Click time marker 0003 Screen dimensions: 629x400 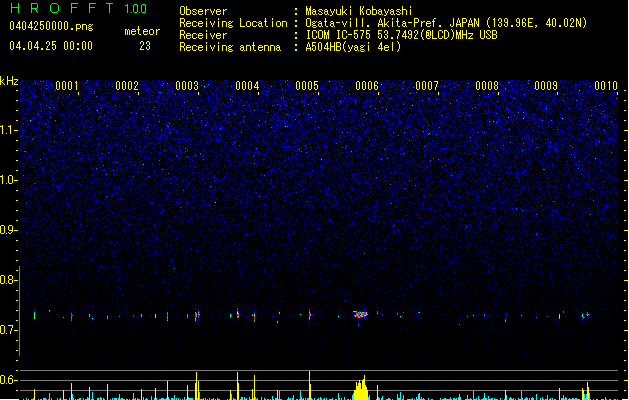coord(187,86)
